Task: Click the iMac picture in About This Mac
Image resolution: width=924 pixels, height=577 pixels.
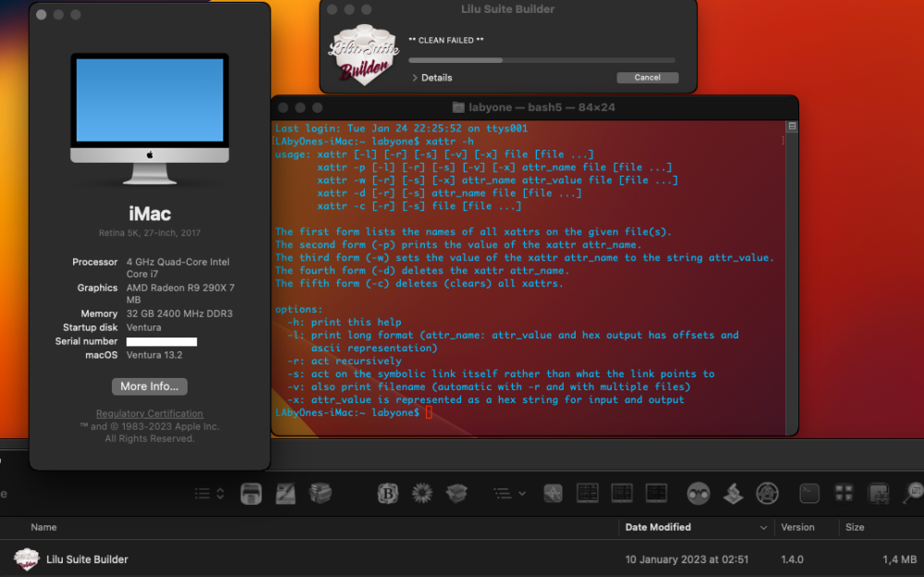Action: click(150, 118)
